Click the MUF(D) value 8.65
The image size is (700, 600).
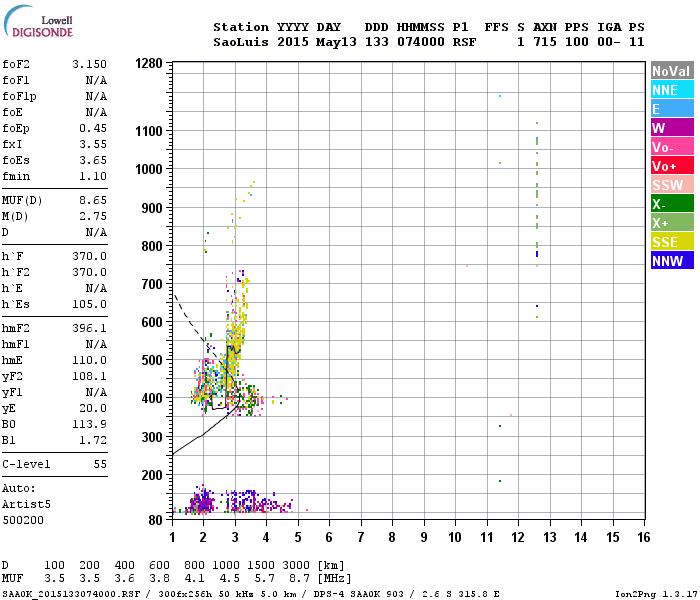(x=93, y=200)
